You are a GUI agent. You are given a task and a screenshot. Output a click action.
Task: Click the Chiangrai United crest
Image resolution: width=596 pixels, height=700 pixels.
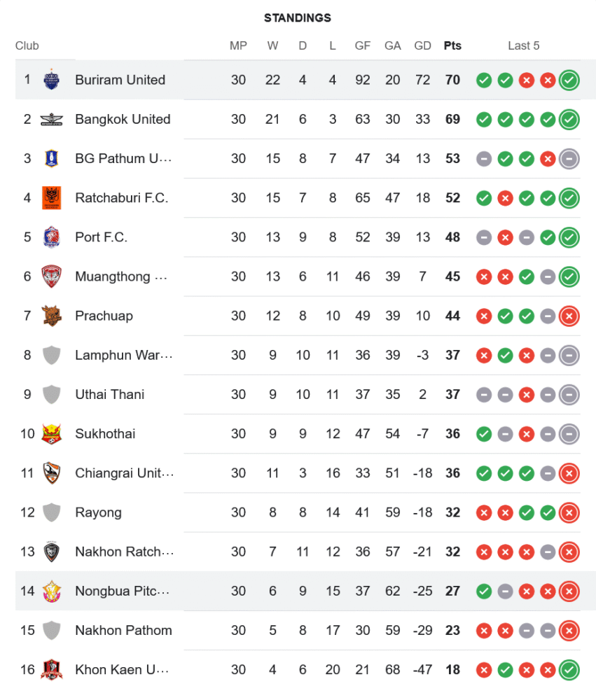[x=52, y=473]
